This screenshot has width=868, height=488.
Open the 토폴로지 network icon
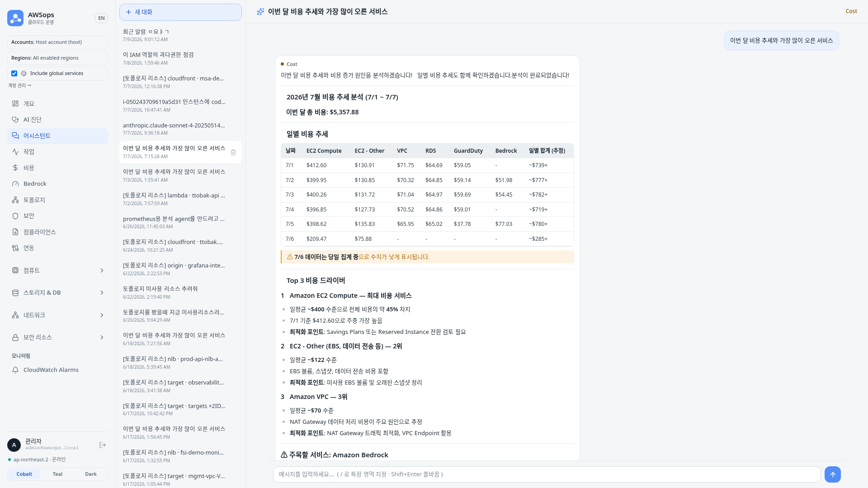click(15, 200)
